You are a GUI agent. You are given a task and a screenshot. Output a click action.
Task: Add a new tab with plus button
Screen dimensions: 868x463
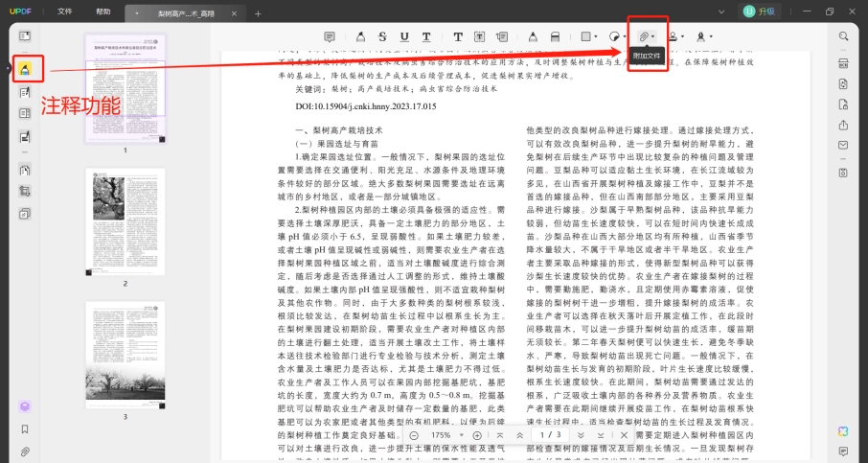258,13
